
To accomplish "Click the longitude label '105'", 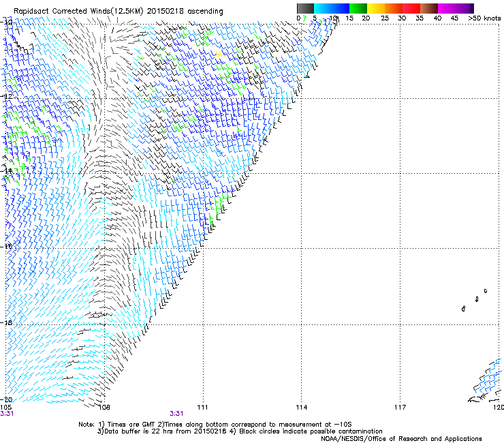I will (6, 408).
